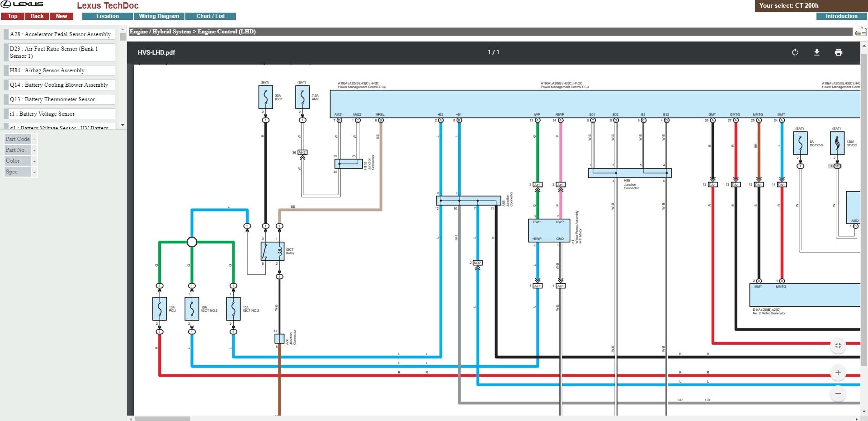Switch to Chart / List tab
The height and width of the screenshot is (421, 868).
point(211,16)
